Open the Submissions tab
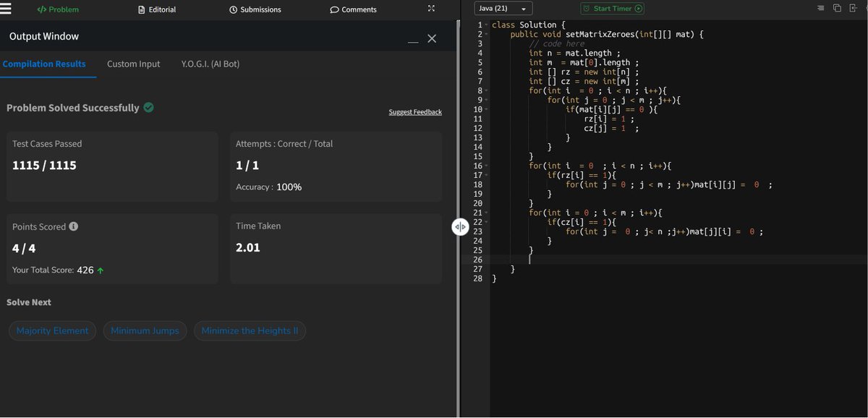The image size is (868, 418). coord(255,9)
